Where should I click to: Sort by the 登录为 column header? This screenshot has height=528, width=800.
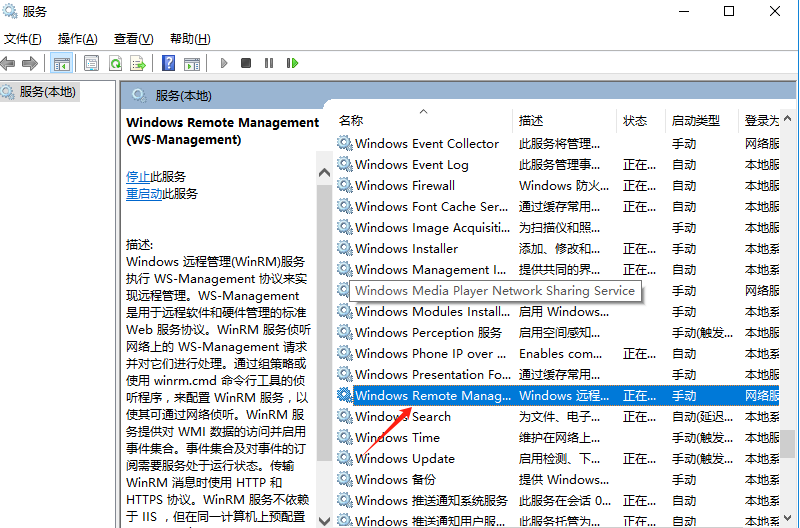coord(760,120)
